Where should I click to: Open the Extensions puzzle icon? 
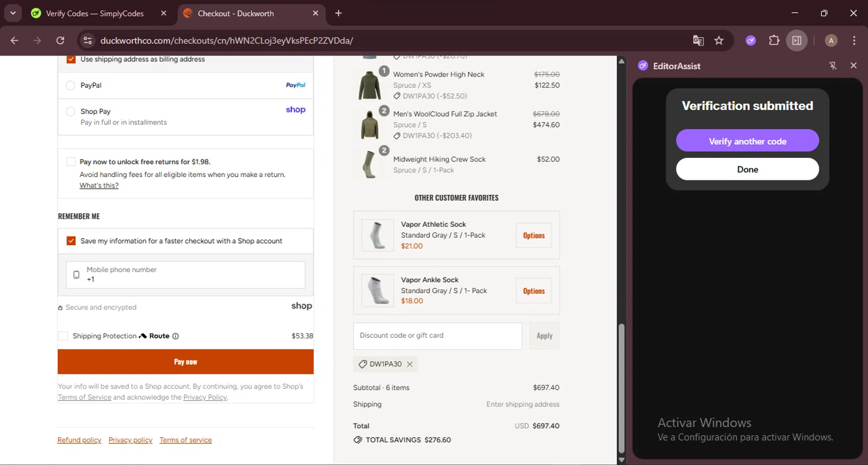[x=774, y=40]
